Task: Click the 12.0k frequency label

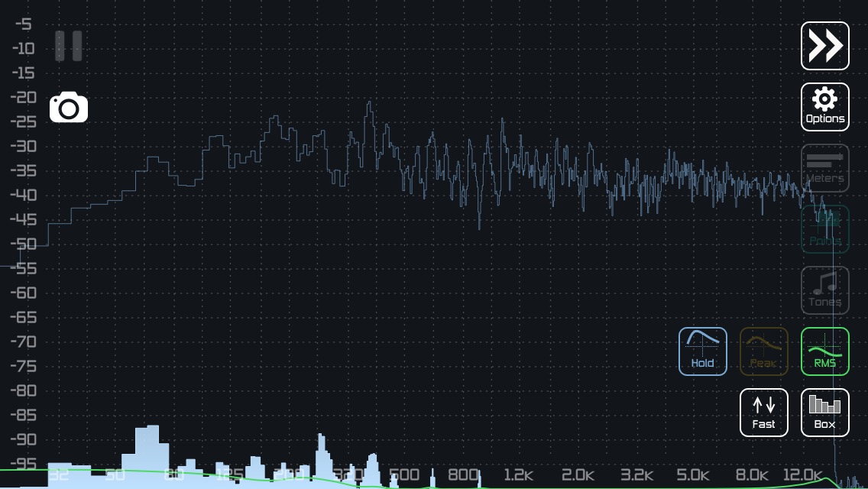Action: [x=803, y=475]
